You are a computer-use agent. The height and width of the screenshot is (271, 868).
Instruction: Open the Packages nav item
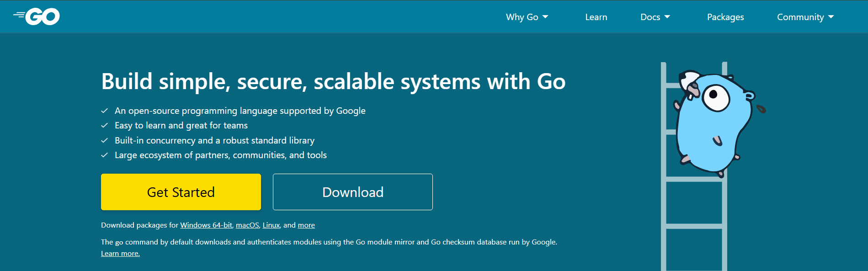click(725, 17)
